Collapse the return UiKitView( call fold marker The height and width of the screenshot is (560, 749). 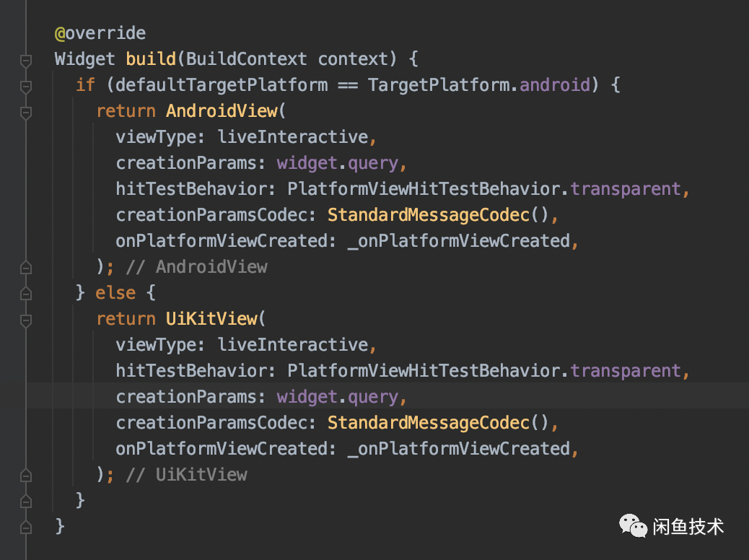(26, 320)
